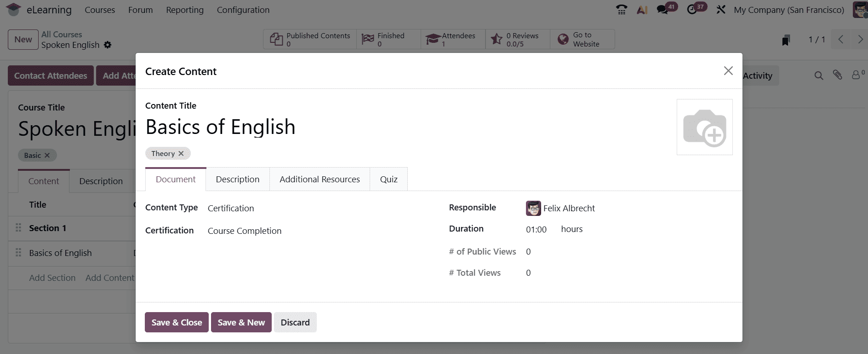The image size is (868, 354).
Task: Open the debug tools wrench icon
Action: (721, 10)
